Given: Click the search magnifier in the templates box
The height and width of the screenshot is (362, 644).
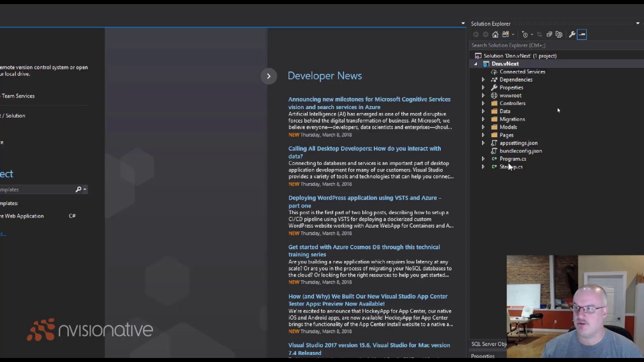Looking at the screenshot, I should pos(78,190).
